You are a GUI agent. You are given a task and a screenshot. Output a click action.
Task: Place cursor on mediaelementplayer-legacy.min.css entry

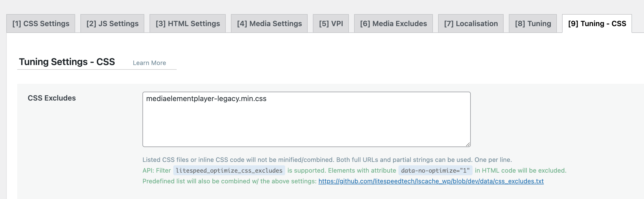point(206,99)
